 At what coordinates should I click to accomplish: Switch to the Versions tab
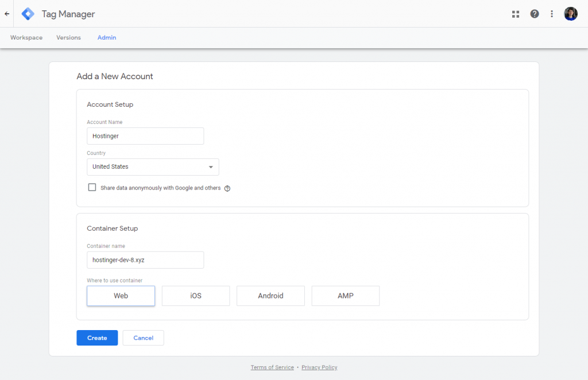pos(68,37)
